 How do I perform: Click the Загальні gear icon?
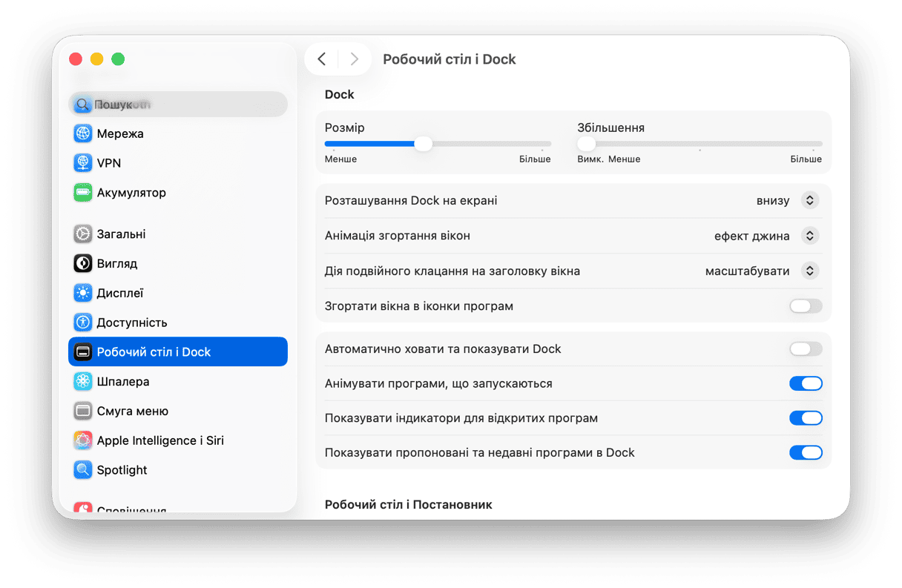82,234
